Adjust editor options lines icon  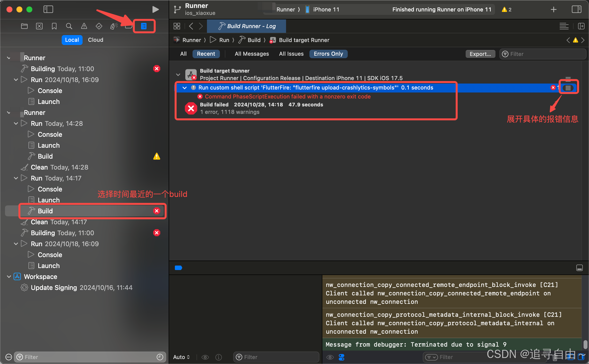[x=564, y=26]
